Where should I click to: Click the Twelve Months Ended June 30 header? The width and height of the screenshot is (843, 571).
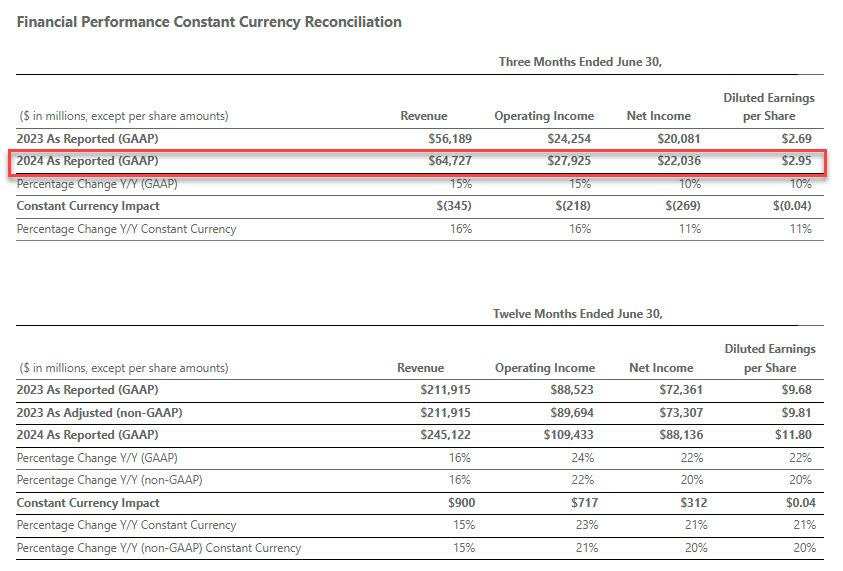577,314
